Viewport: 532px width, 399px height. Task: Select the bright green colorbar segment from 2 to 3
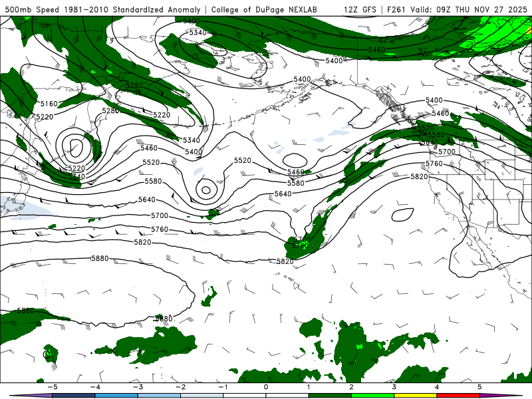(372, 396)
